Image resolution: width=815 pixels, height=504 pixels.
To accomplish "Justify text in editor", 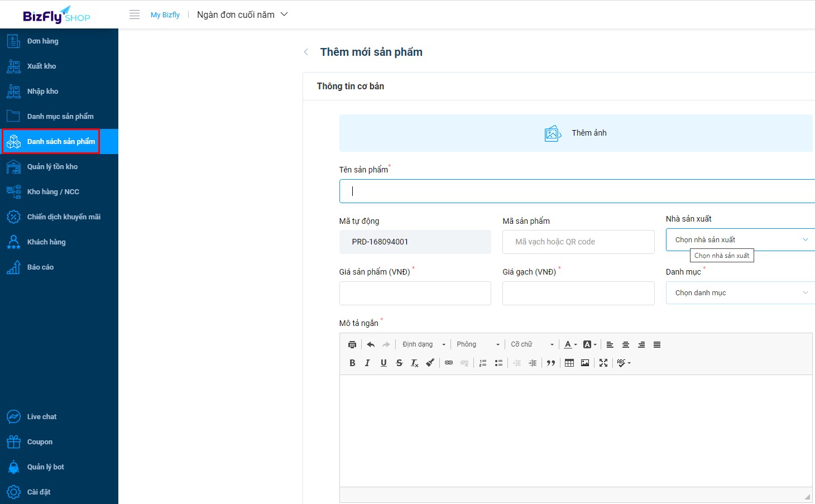I will tap(657, 344).
